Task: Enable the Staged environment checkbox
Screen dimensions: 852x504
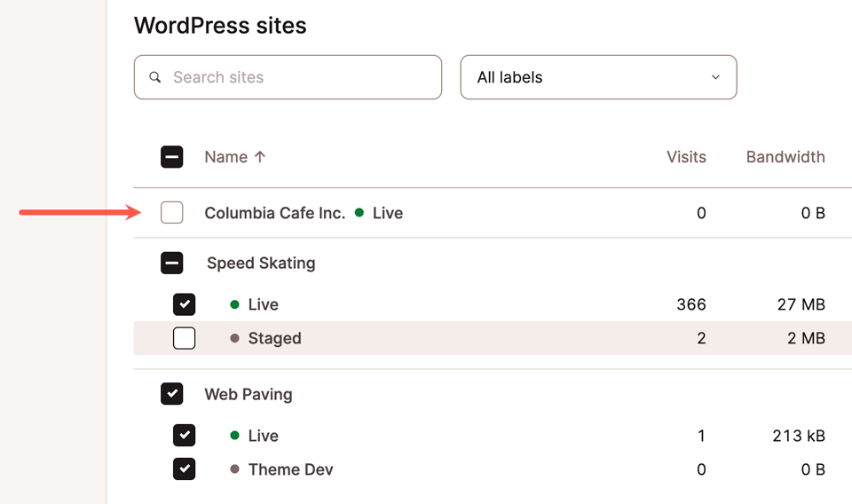Action: point(184,338)
